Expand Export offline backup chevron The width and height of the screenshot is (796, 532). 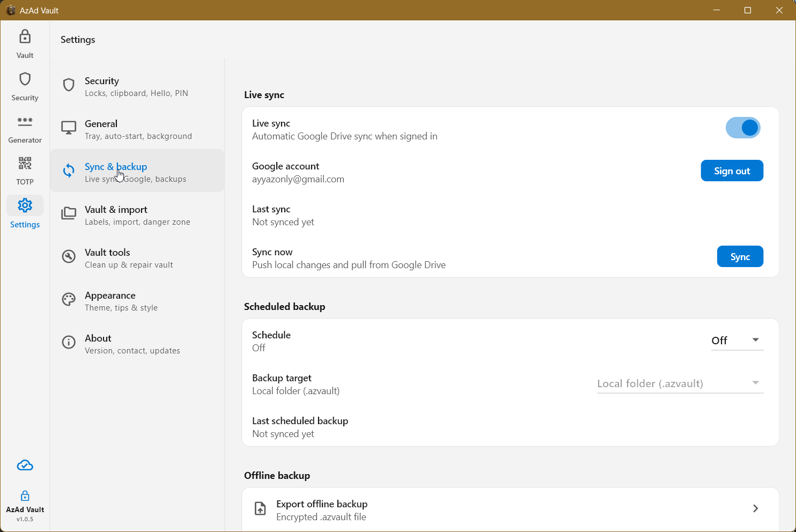[755, 508]
